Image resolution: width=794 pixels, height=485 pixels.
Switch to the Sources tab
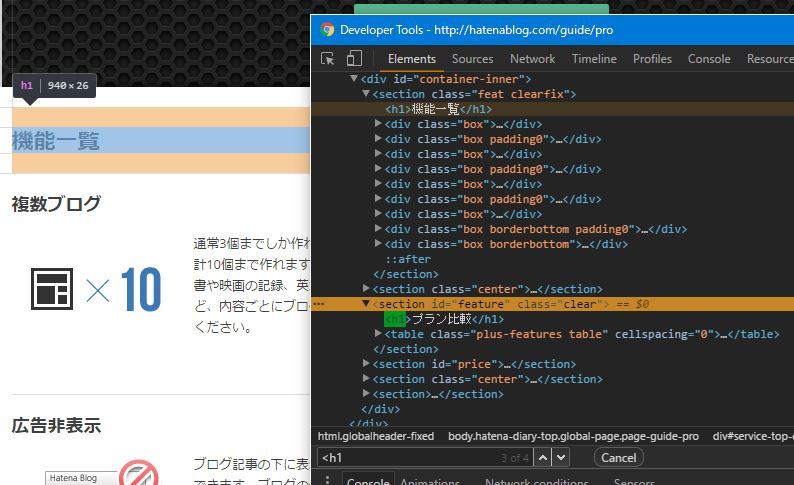click(472, 59)
